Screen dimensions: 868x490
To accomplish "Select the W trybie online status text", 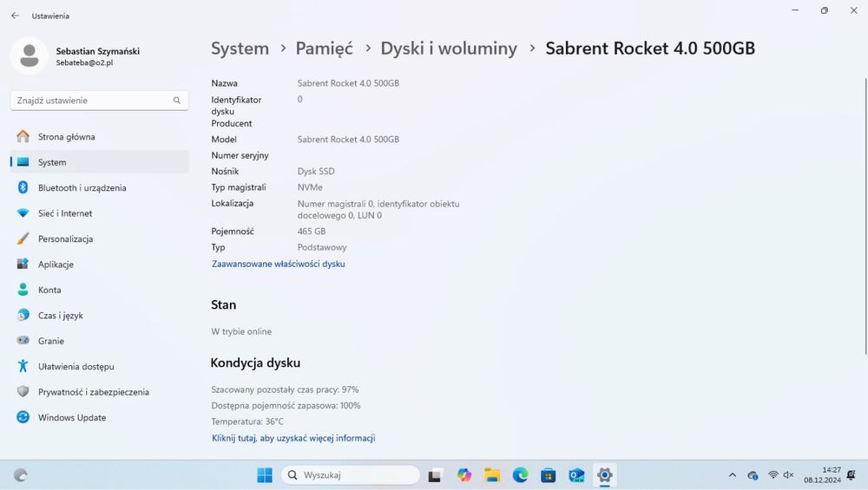I will (241, 331).
